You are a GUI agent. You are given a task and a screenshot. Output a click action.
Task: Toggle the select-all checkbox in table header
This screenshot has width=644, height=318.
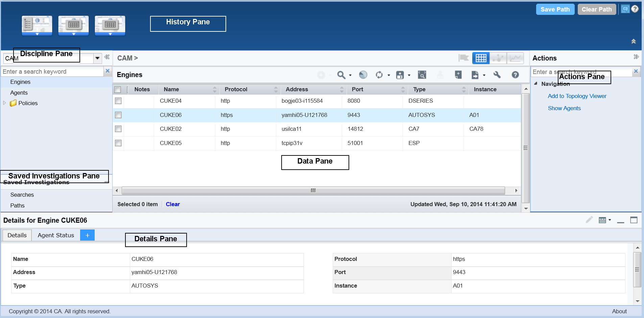point(118,90)
